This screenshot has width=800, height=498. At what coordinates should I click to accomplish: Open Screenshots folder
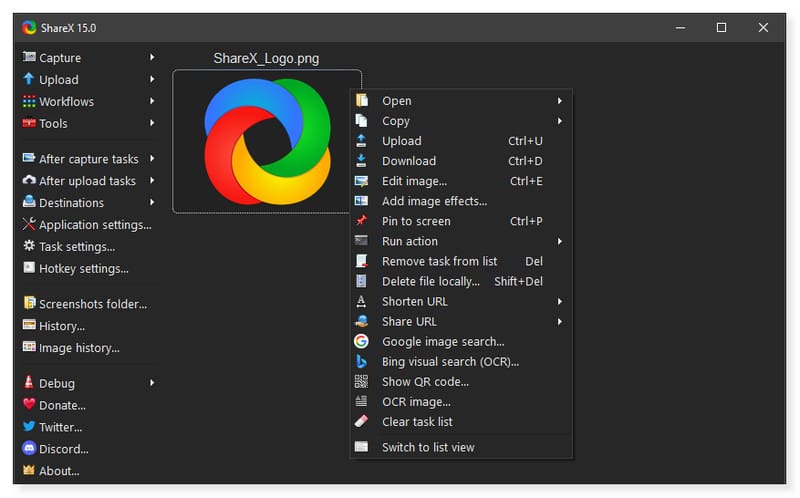(x=92, y=304)
